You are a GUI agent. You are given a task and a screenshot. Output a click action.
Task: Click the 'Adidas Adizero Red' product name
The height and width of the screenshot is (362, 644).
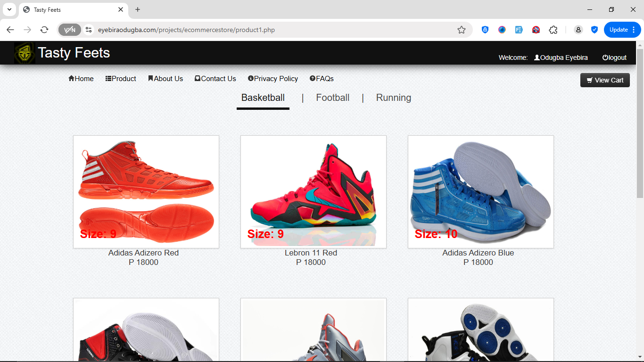click(143, 253)
